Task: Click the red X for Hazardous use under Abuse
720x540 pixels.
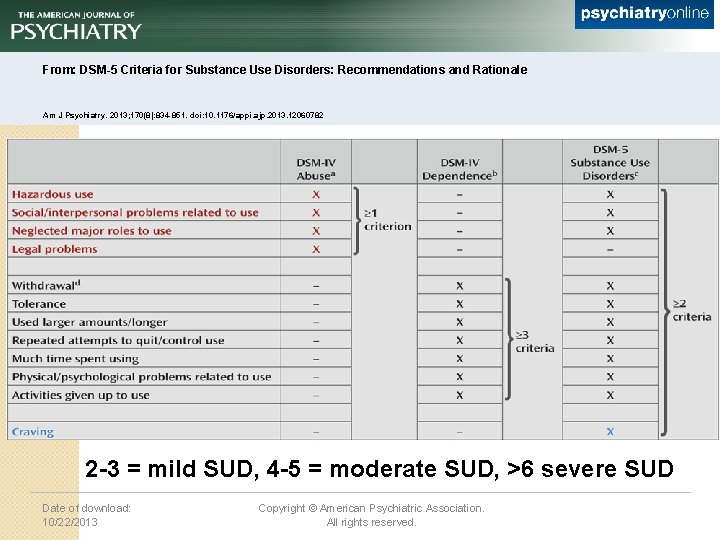Action: coord(316,195)
